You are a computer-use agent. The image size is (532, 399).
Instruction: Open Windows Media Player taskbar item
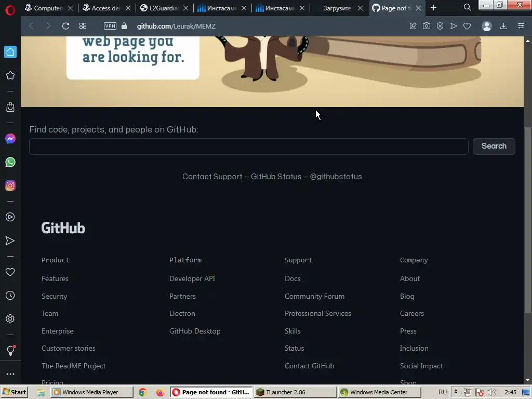pyautogui.click(x=91, y=392)
